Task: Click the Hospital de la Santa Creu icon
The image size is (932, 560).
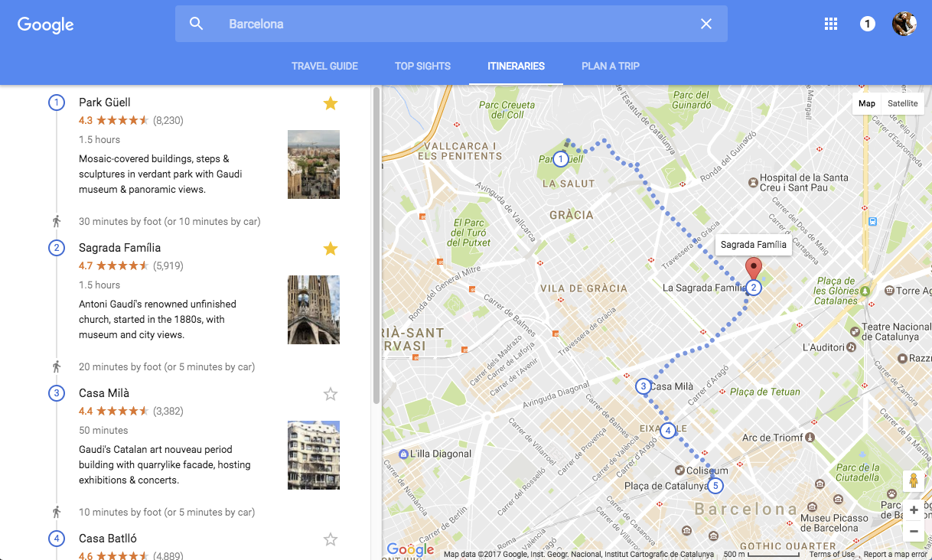Action: [x=753, y=182]
